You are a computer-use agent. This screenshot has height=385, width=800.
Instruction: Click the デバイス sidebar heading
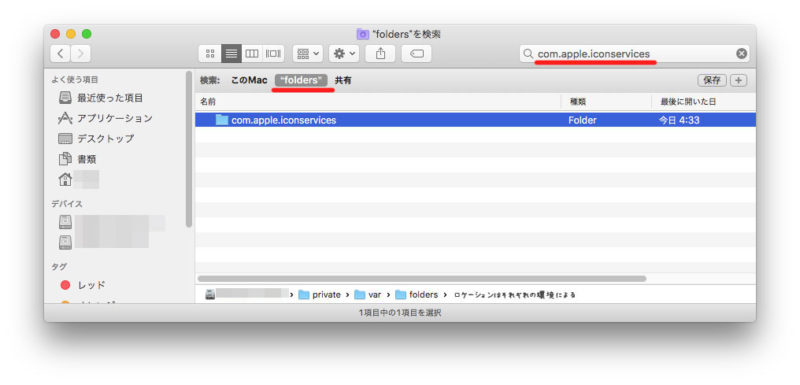pyautogui.click(x=67, y=203)
